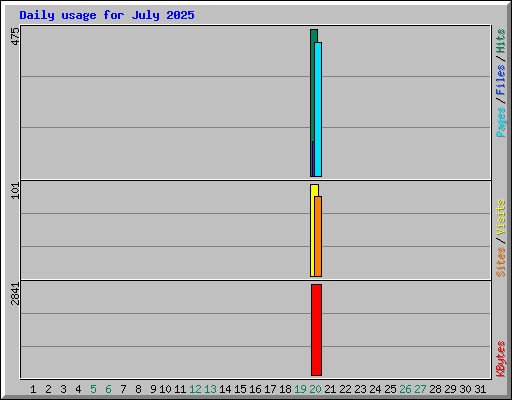The width and height of the screenshot is (512, 400).
Task: Click the 101 axis value
Action: click(x=15, y=191)
